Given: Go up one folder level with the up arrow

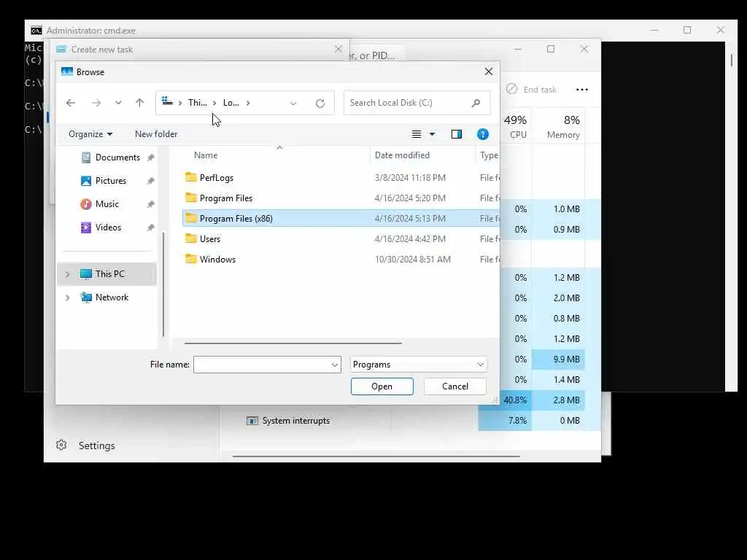Looking at the screenshot, I should pyautogui.click(x=139, y=103).
